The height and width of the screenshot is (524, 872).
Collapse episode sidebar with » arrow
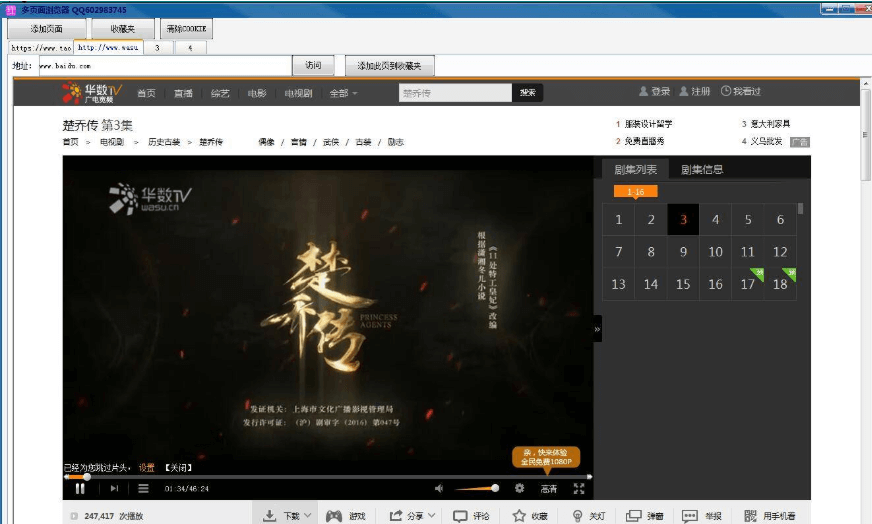597,329
